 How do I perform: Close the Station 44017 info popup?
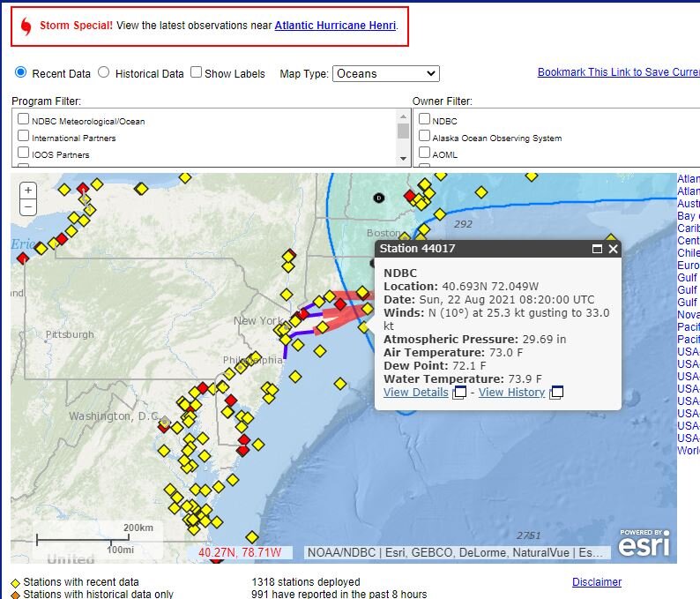(x=614, y=250)
